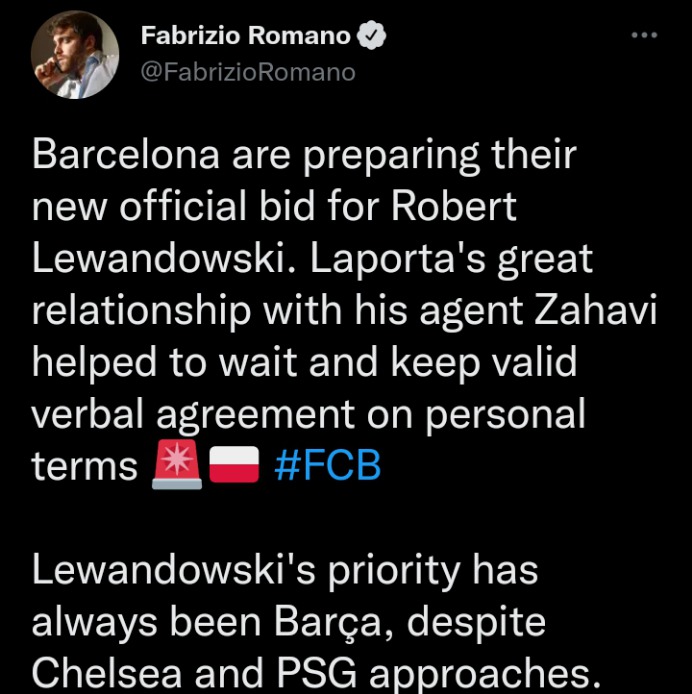Select the word relationship in the tweet
Screen dimensions: 692x694
tap(142, 312)
